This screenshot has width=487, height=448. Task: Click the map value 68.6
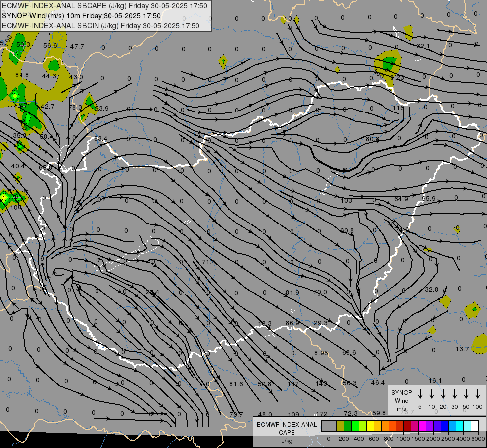[349, 352]
